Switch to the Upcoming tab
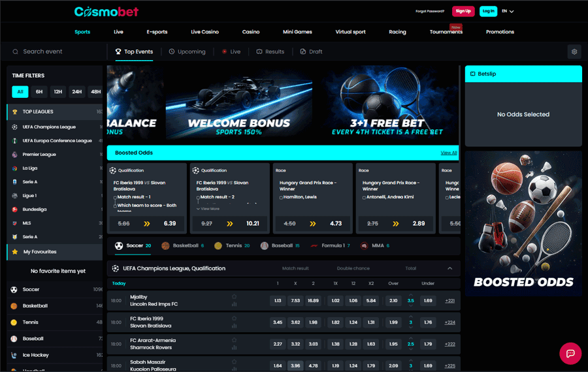 tap(187, 52)
